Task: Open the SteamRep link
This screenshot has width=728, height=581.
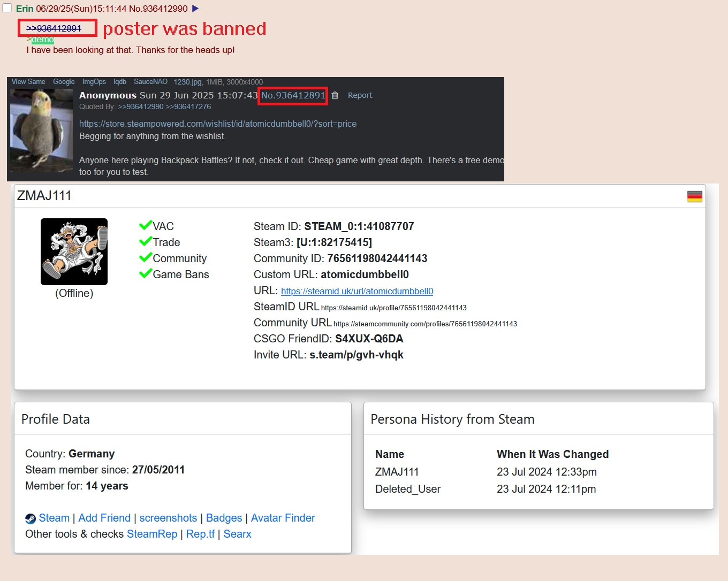Action: [152, 534]
